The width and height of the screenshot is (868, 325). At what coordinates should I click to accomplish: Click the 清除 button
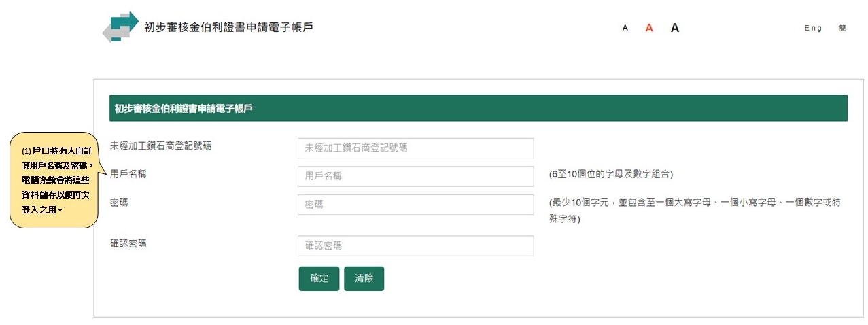364,279
